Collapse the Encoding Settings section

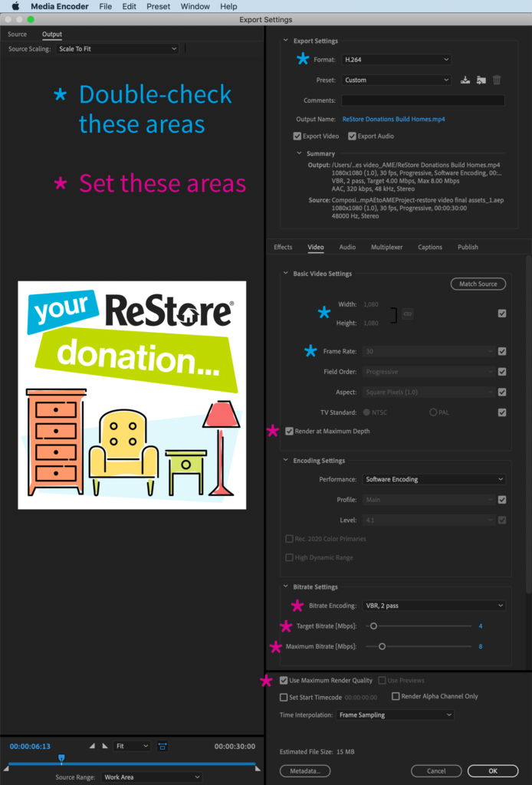(x=286, y=460)
